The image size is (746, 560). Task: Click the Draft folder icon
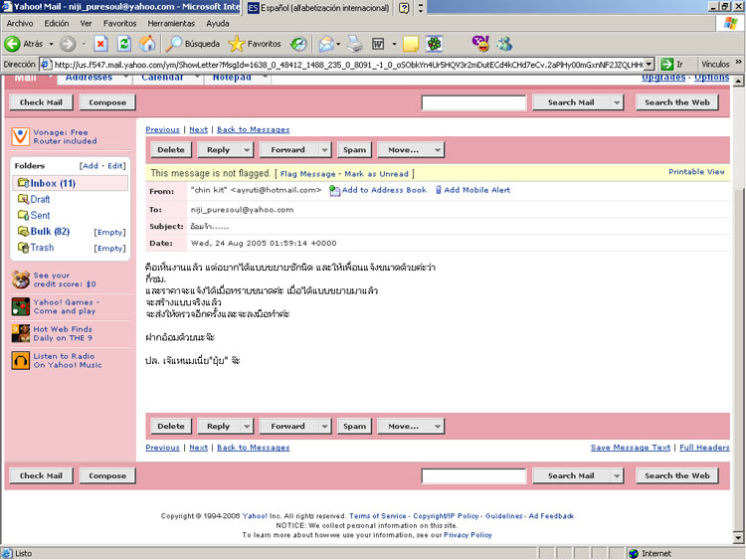coord(23,199)
